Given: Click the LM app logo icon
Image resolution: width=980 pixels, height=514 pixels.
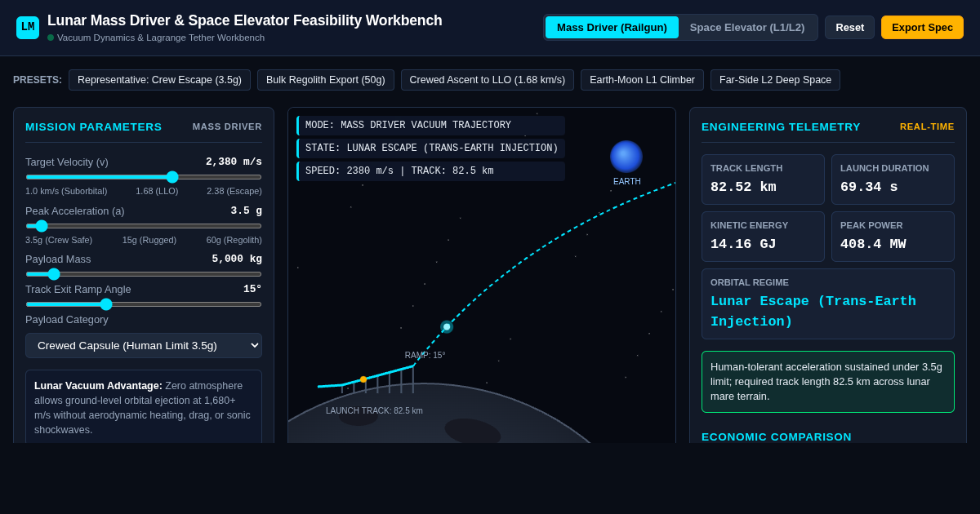Looking at the screenshot, I should coord(28,28).
